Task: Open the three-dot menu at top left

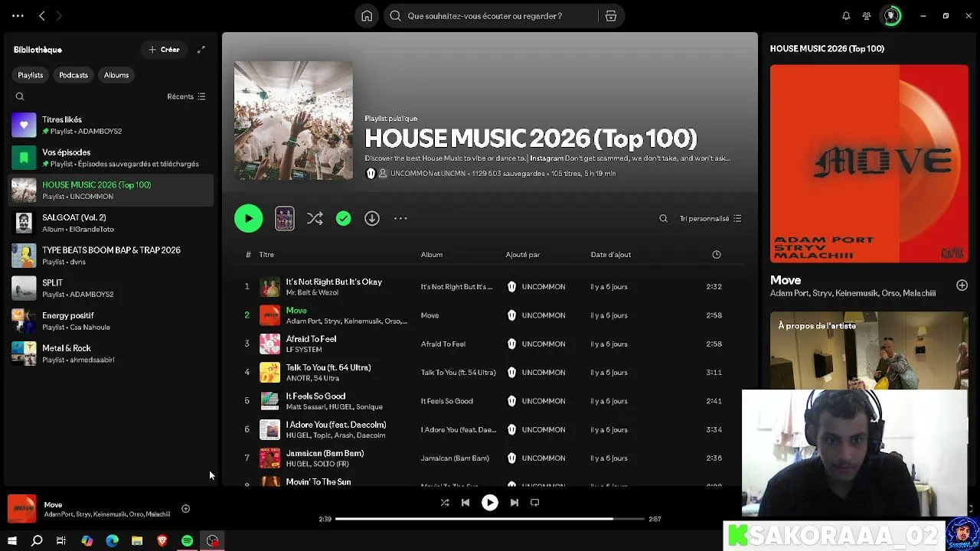Action: tap(18, 16)
